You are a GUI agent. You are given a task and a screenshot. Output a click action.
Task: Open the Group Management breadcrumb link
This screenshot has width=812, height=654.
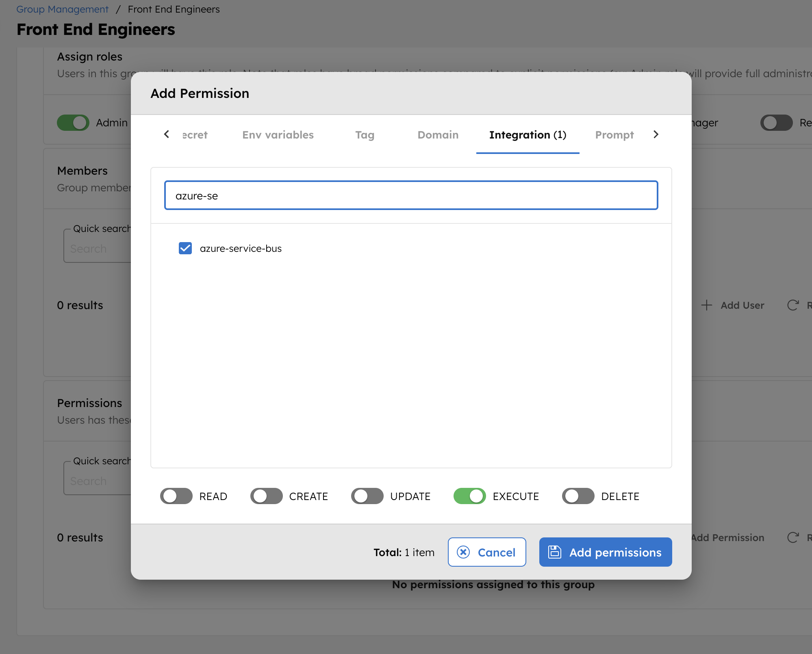click(62, 9)
